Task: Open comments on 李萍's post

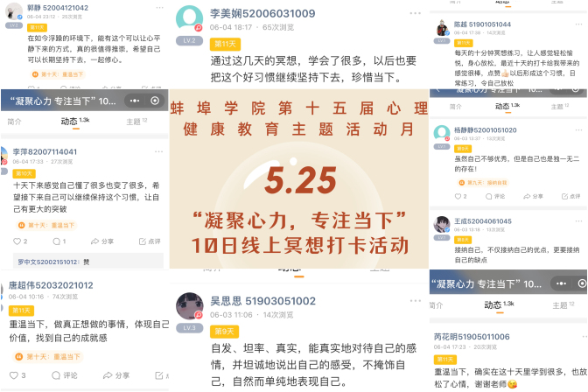Action: (59, 241)
